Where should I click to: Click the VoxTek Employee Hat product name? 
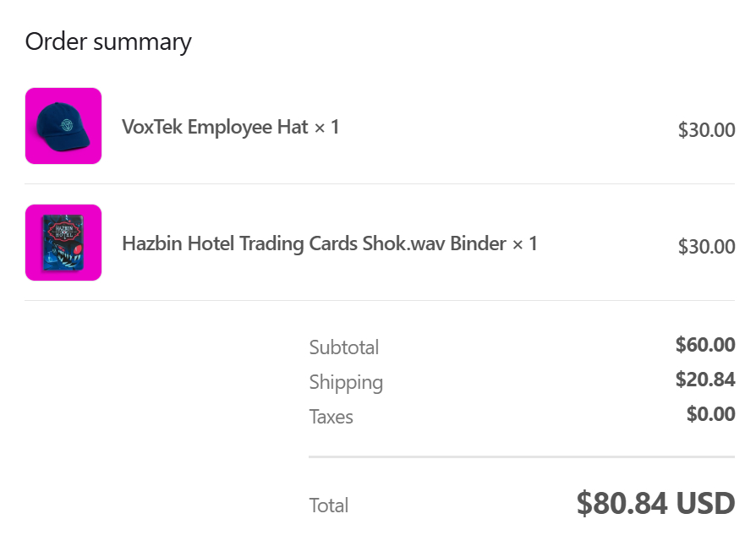tap(215, 127)
